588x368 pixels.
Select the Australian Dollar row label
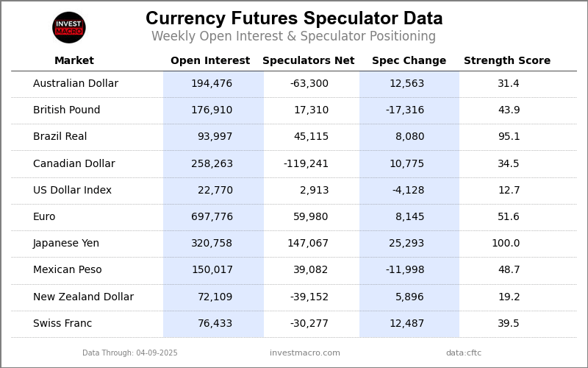click(x=76, y=84)
